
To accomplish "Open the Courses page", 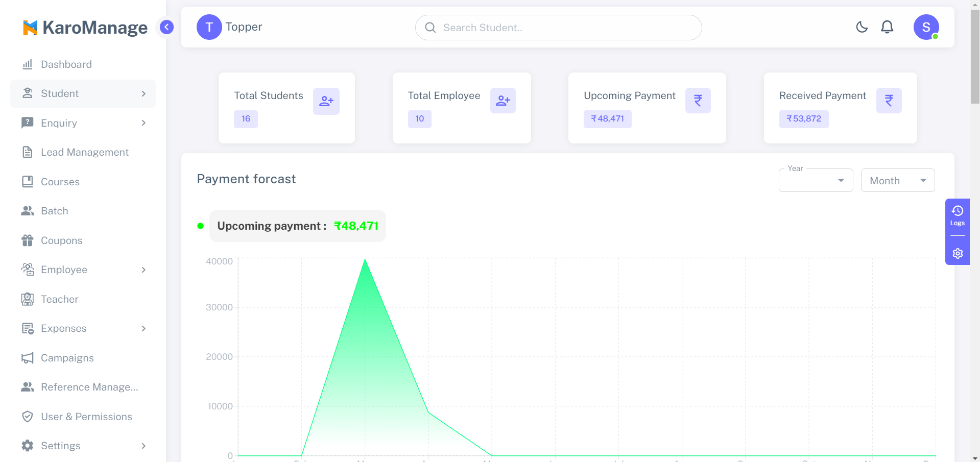I will pos(83,182).
